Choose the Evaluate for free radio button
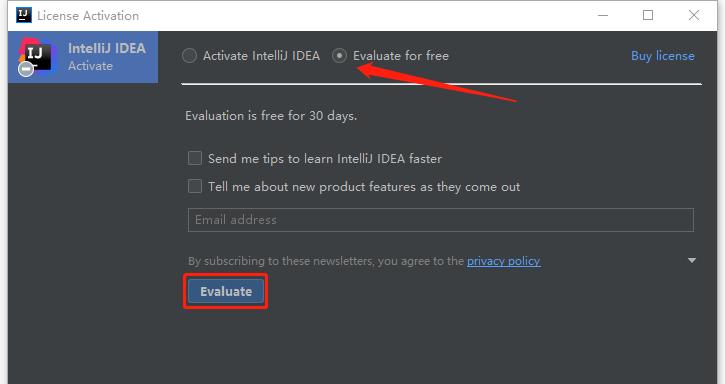The width and height of the screenshot is (725, 384). click(x=339, y=56)
